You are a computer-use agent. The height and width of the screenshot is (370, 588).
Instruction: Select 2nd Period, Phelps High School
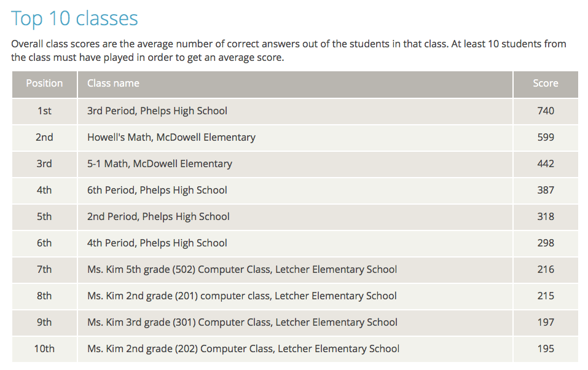(159, 217)
